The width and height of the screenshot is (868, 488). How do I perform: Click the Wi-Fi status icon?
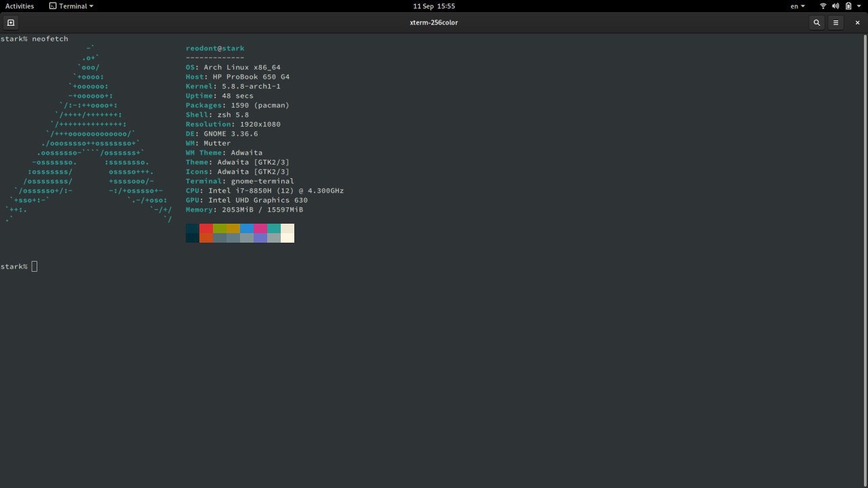[x=823, y=6]
